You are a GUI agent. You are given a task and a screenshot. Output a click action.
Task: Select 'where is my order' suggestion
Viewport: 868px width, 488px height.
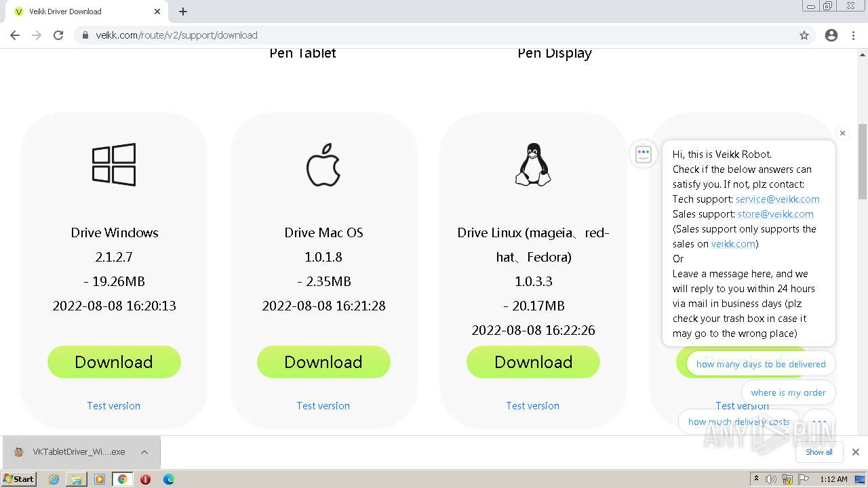pyautogui.click(x=789, y=392)
